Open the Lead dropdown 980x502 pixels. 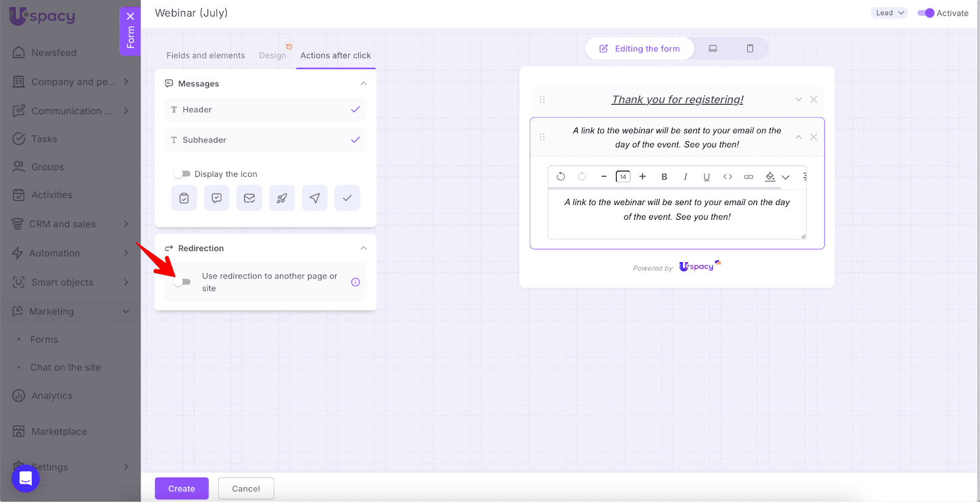tap(889, 13)
